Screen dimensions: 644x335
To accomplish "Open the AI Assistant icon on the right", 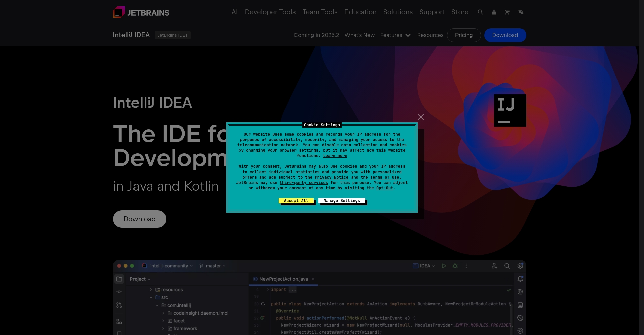I will tap(520, 292).
